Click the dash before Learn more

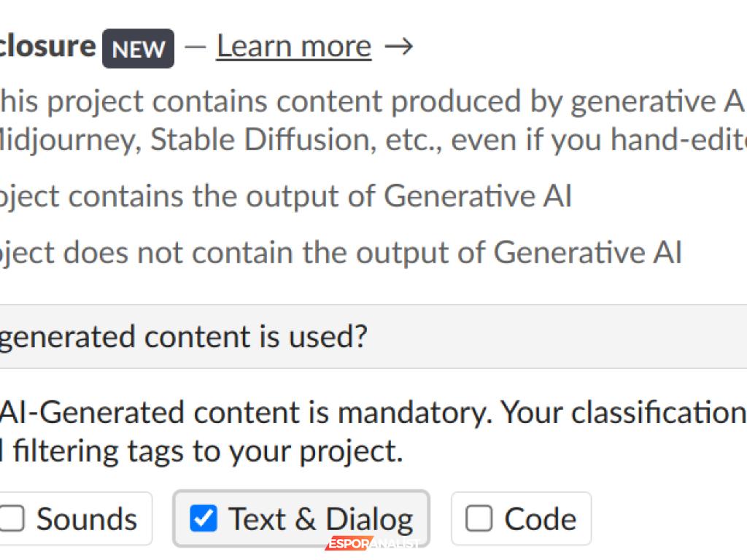(195, 47)
